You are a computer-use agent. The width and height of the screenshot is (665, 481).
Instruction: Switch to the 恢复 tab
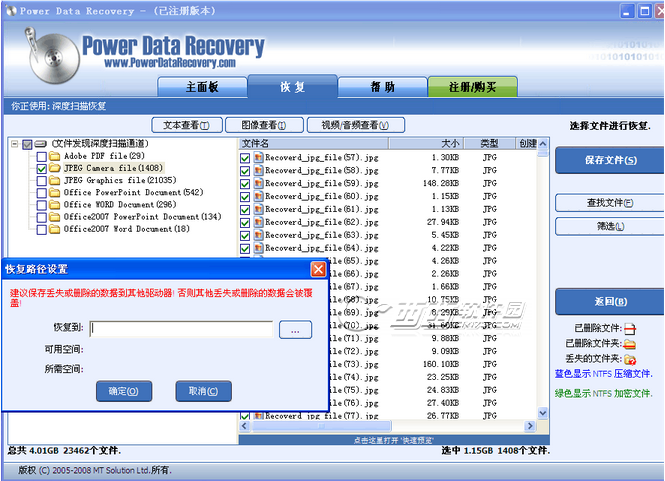coord(293,87)
